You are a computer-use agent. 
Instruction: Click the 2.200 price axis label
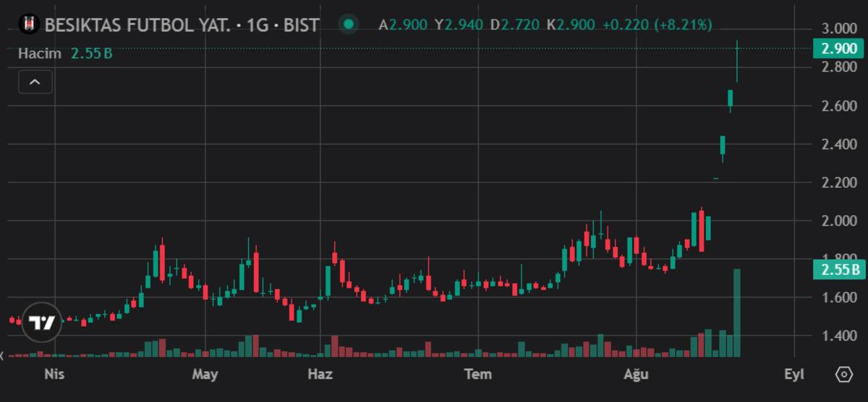pos(838,182)
